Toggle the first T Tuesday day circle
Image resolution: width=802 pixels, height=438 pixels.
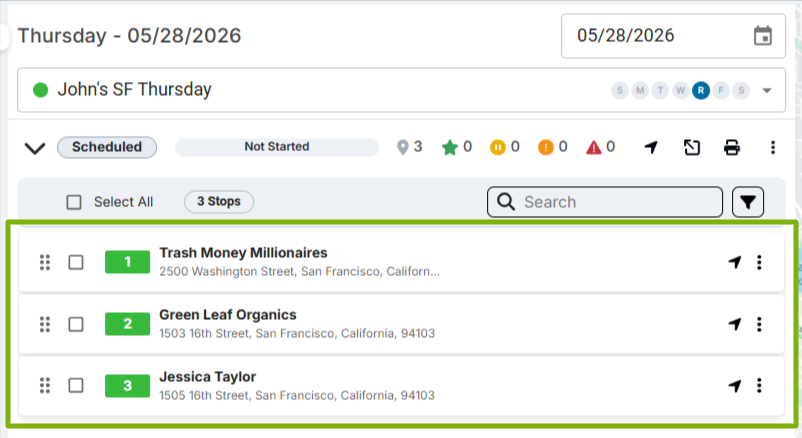click(x=660, y=91)
